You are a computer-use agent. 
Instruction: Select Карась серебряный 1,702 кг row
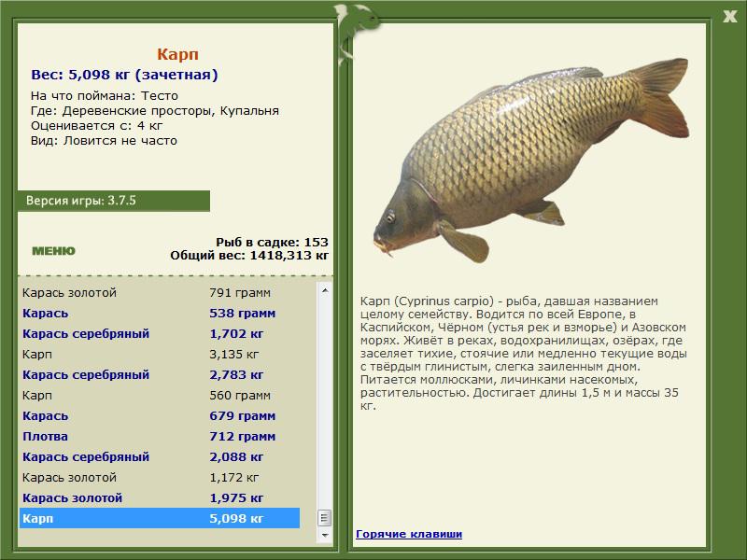click(160, 333)
